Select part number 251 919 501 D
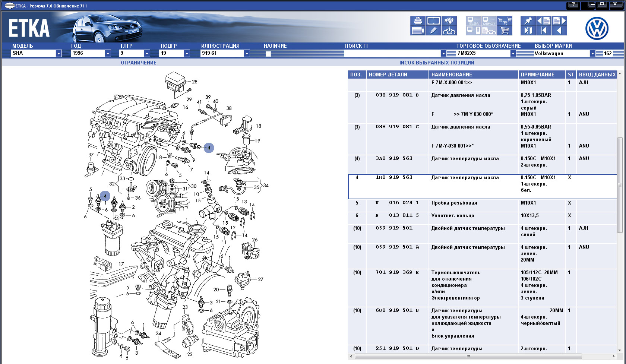The image size is (626, 364). [x=397, y=348]
